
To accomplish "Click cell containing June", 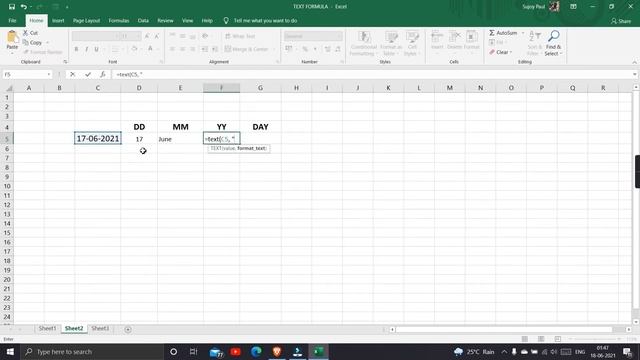I will 180,139.
